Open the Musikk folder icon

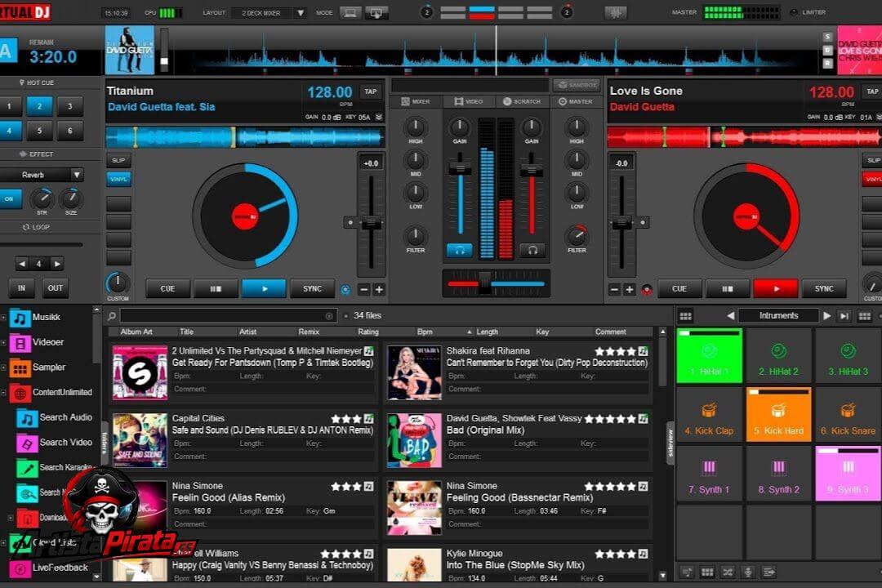pos(20,318)
